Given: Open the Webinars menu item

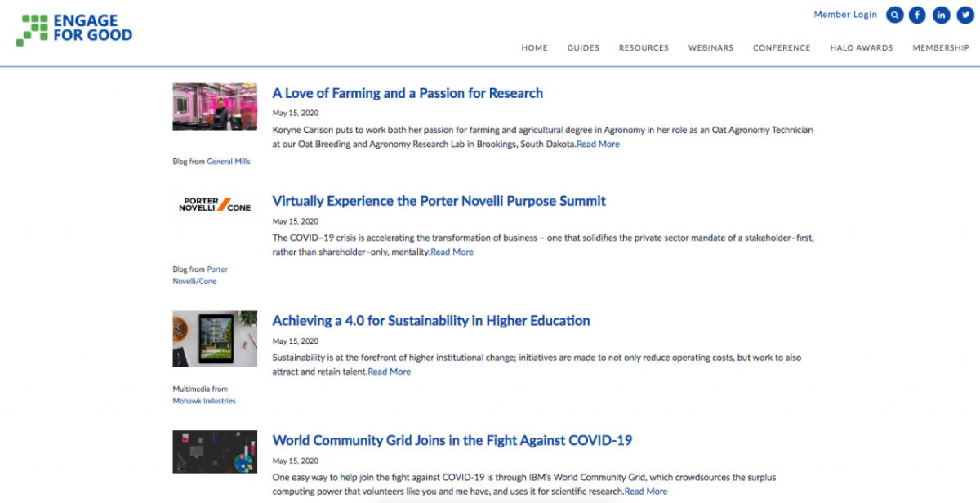Looking at the screenshot, I should point(710,48).
